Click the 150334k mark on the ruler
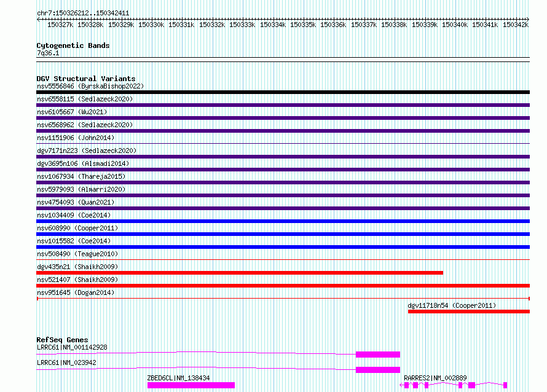 272,25
